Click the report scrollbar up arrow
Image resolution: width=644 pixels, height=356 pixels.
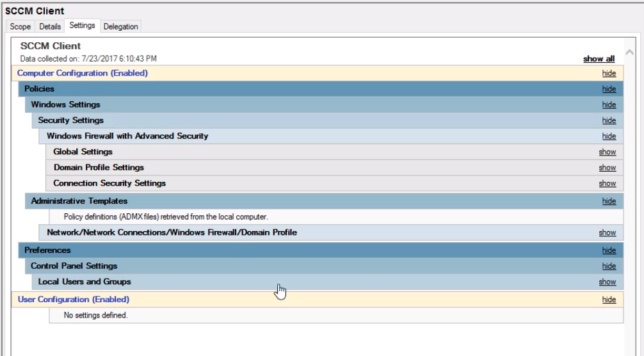pos(629,52)
